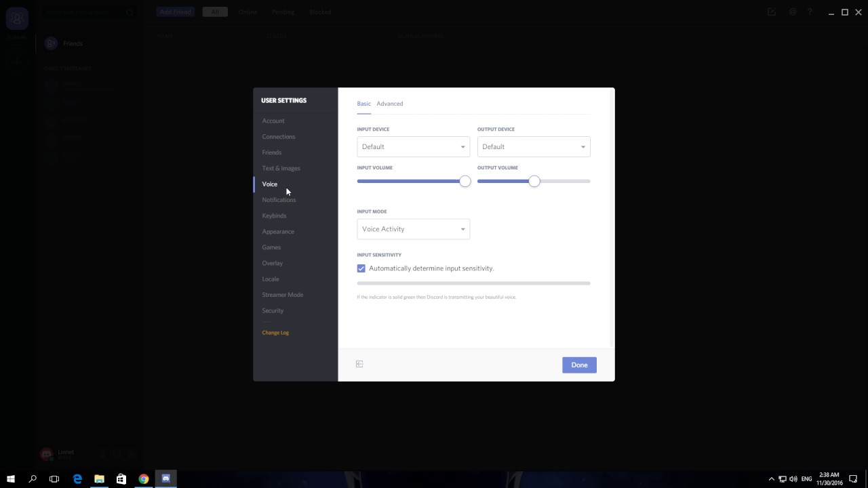
Task: Open the Account settings section
Action: (x=273, y=121)
